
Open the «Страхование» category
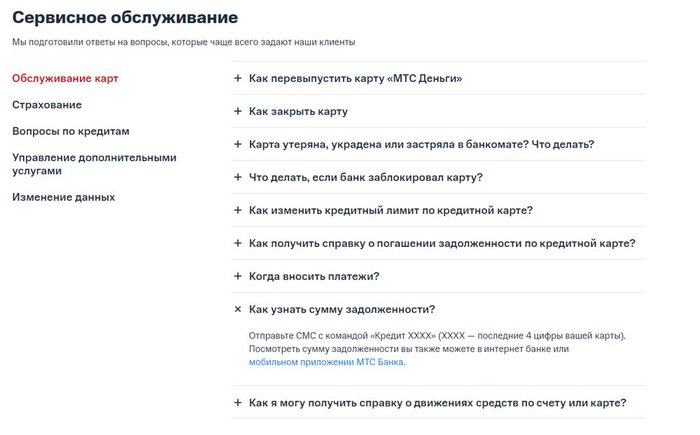tap(47, 105)
